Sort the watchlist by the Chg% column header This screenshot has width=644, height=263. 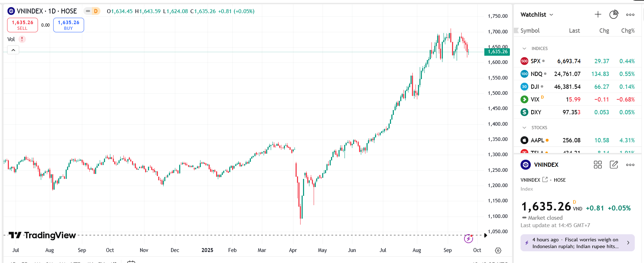(628, 31)
